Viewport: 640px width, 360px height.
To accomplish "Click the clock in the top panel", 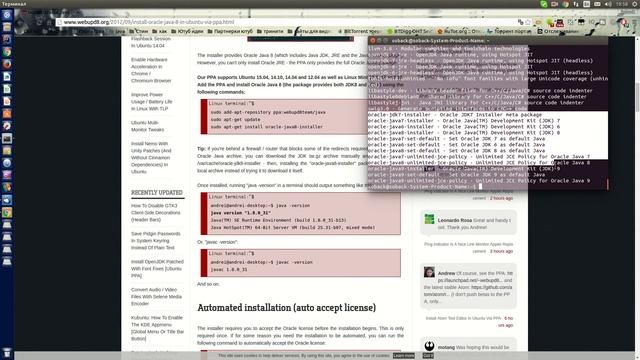I will (622, 4).
